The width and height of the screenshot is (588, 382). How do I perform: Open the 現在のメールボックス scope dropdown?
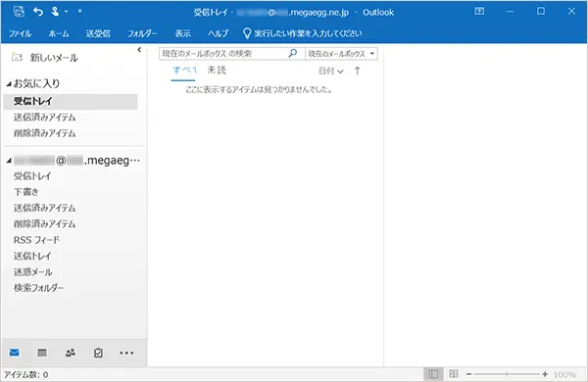[x=341, y=54]
